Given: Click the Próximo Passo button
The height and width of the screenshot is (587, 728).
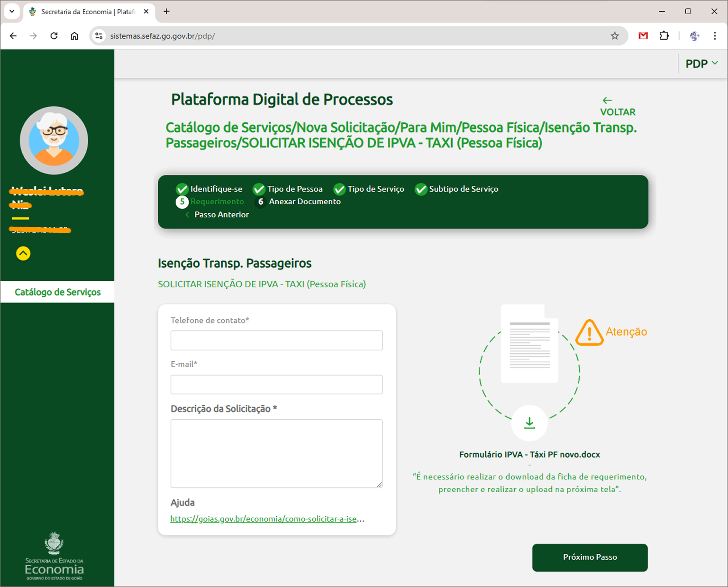Looking at the screenshot, I should 590,557.
